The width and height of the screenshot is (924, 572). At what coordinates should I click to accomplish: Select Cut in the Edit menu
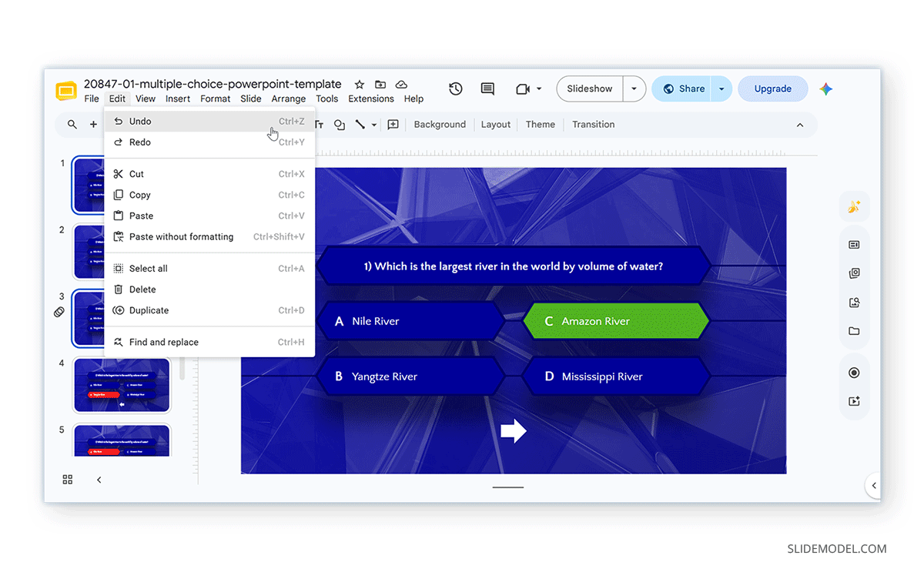click(x=209, y=174)
